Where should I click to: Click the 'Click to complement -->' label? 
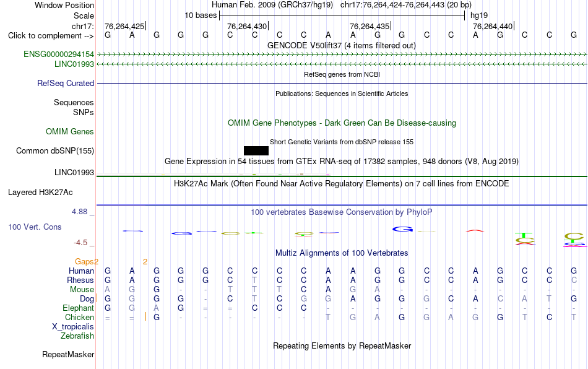pos(51,36)
